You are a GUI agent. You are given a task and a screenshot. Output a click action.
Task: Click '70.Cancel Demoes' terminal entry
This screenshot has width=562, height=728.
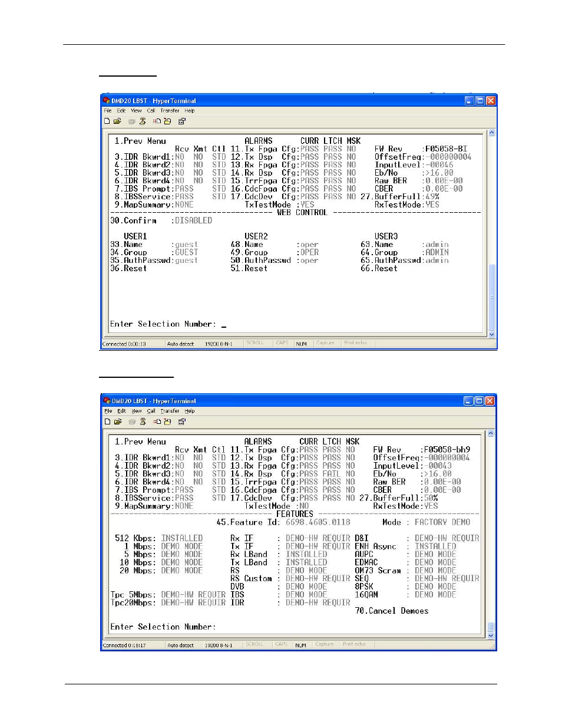click(x=392, y=611)
